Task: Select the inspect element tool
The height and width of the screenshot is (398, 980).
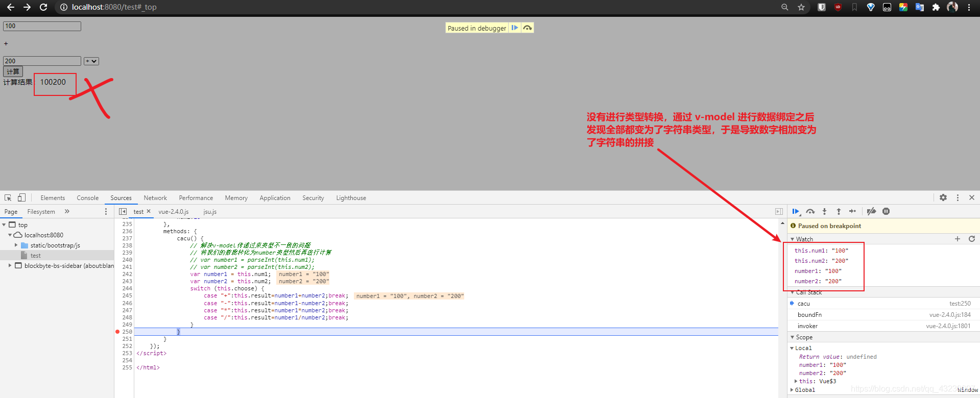Action: pos(8,198)
